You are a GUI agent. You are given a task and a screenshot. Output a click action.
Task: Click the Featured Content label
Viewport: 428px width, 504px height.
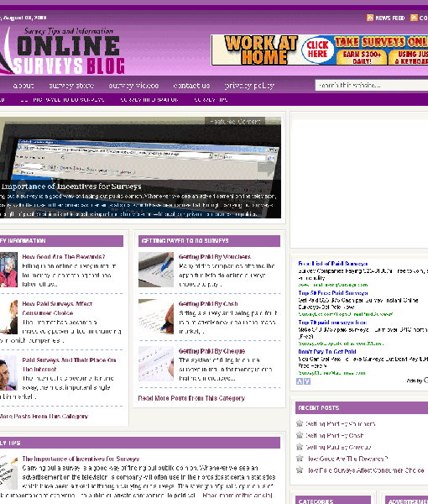235,122
